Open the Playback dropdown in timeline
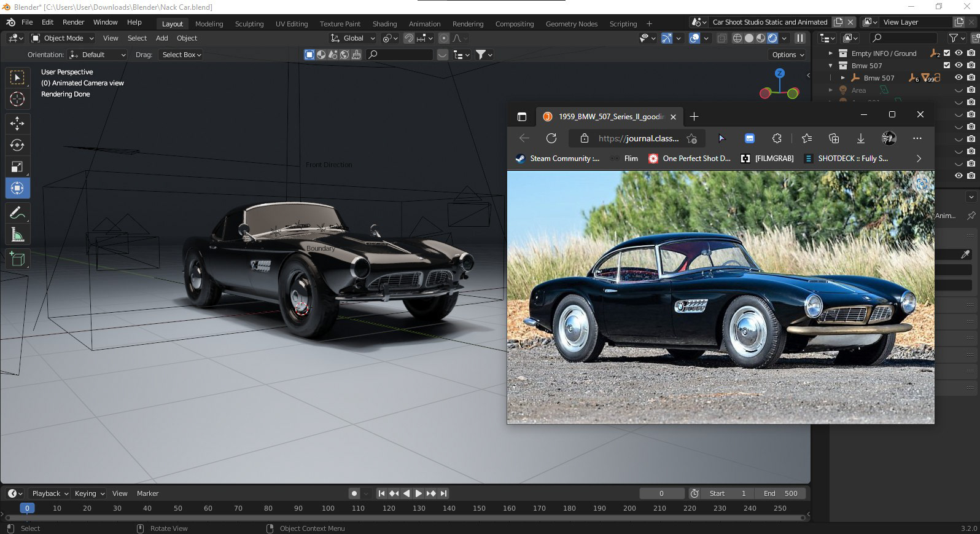The image size is (980, 534). [50, 493]
